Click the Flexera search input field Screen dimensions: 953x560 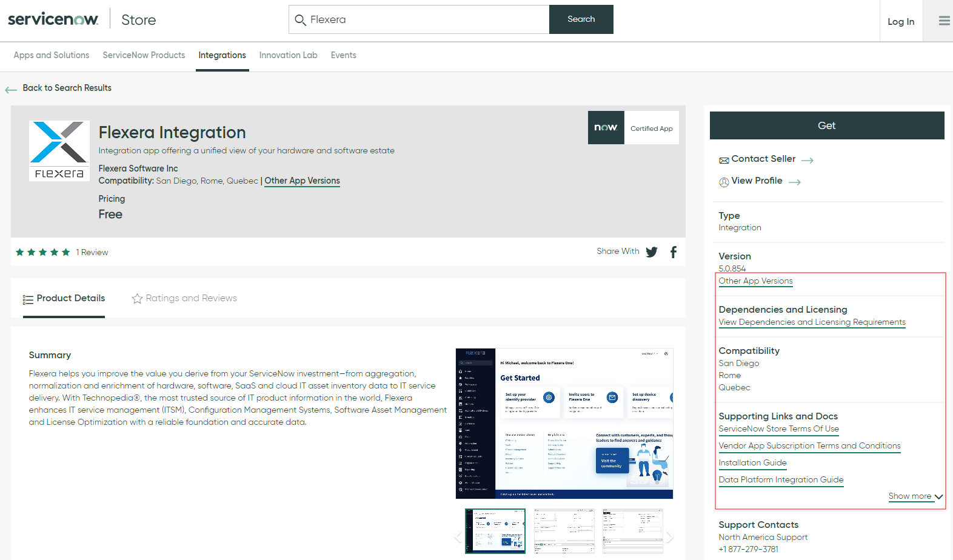(x=420, y=19)
